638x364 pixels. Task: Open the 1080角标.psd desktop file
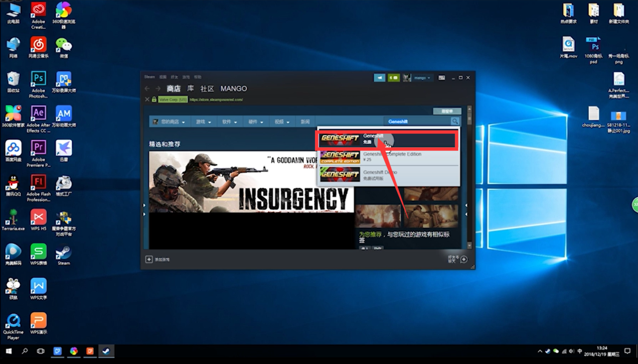pos(593,50)
